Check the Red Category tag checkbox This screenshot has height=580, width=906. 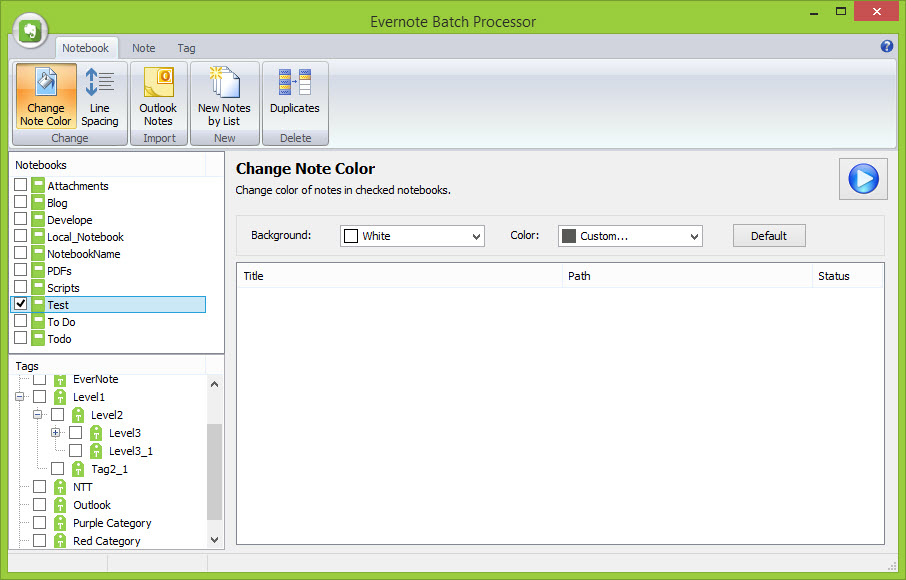(x=39, y=540)
